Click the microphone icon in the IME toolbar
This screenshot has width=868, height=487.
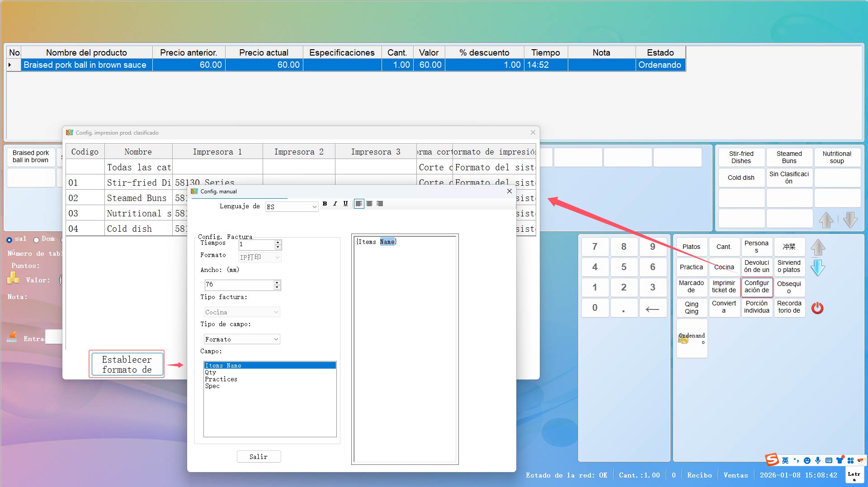pyautogui.click(x=818, y=460)
